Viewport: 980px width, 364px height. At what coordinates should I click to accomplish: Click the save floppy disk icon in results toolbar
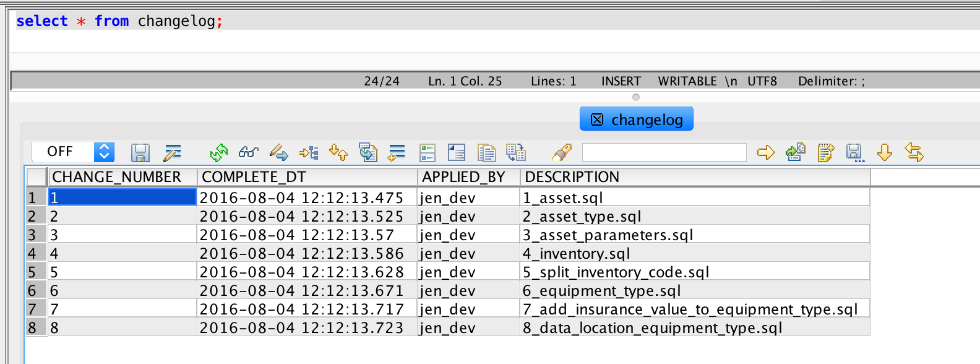[x=140, y=152]
